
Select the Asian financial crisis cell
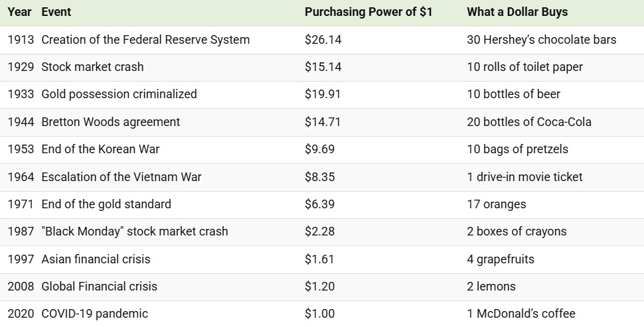coord(96,259)
